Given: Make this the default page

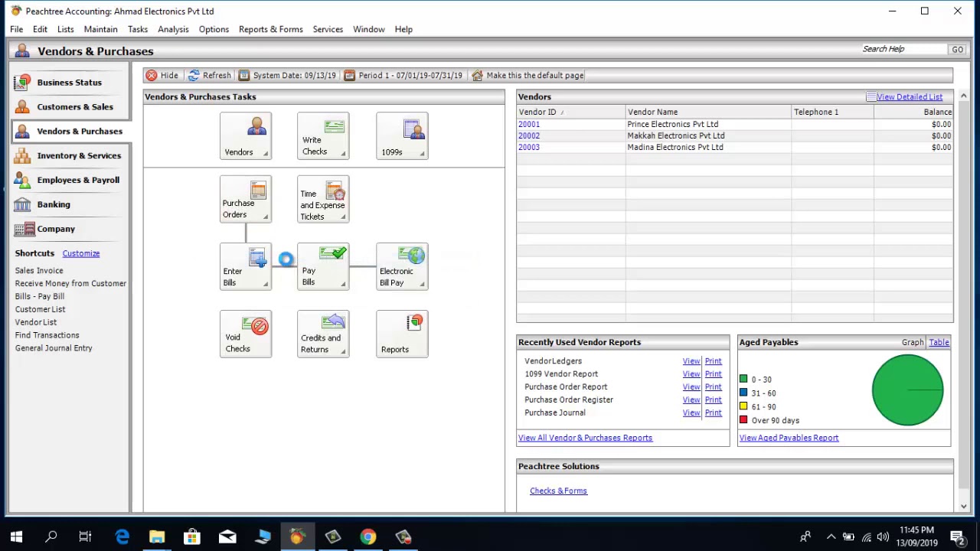Looking at the screenshot, I should [528, 75].
